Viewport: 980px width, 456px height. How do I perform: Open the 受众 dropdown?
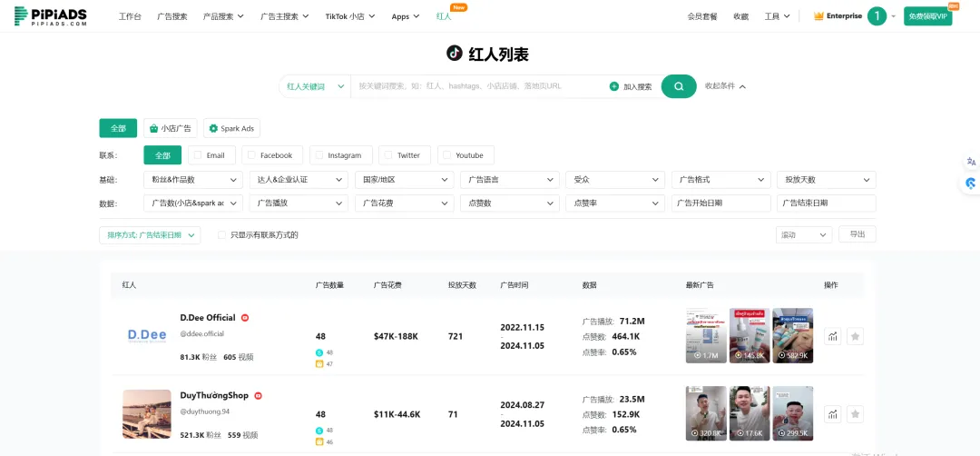(x=615, y=180)
